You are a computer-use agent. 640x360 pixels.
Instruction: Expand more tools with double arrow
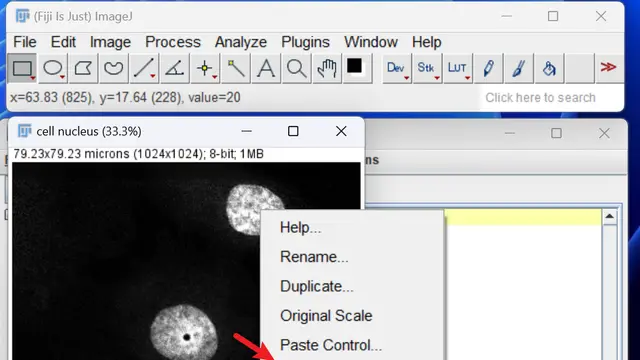pos(608,67)
